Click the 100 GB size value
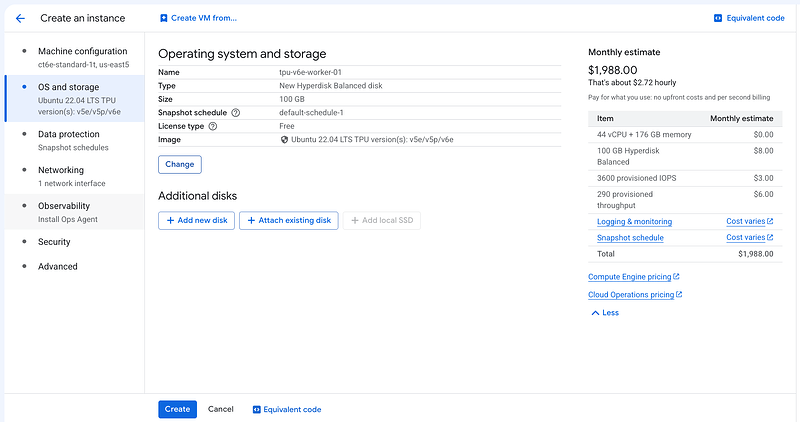The image size is (800, 422). point(292,99)
